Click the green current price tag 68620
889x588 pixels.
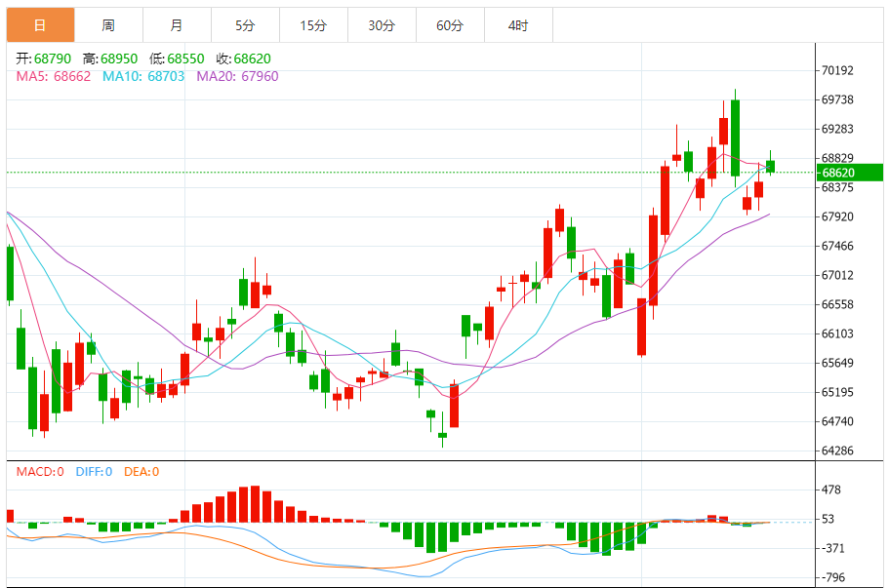tap(850, 173)
